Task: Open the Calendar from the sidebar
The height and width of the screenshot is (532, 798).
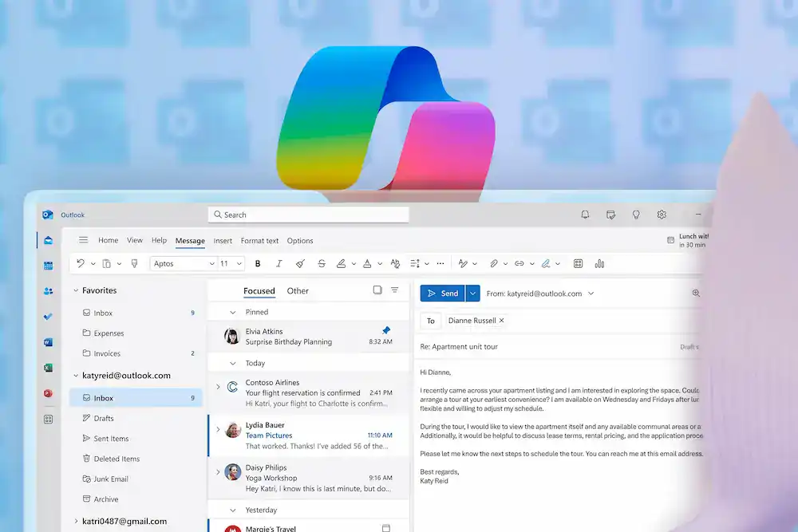Action: pos(47,264)
